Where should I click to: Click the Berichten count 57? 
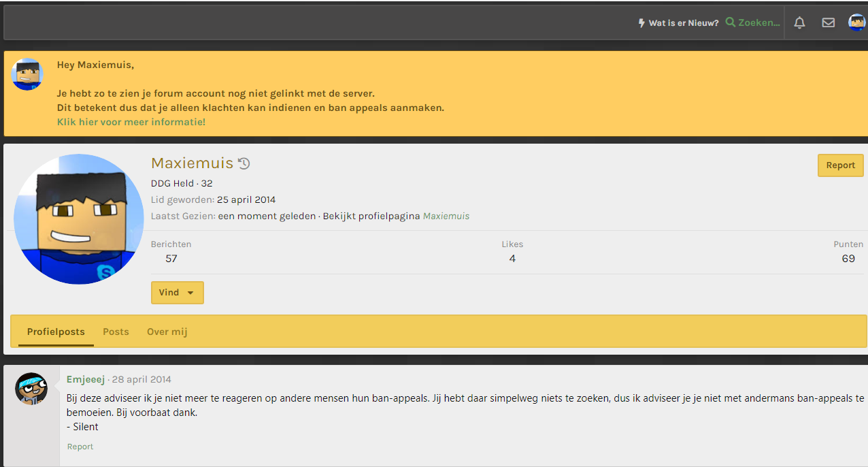[171, 258]
